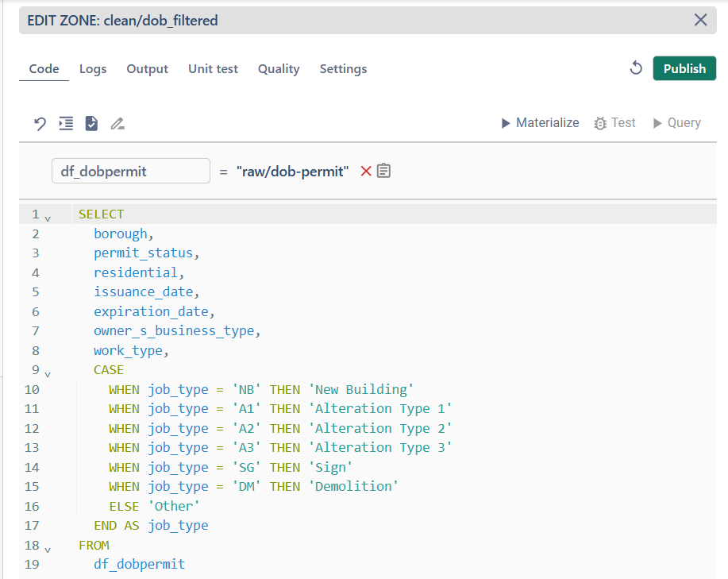This screenshot has width=728, height=579.
Task: Open the Output tab
Action: (x=147, y=69)
